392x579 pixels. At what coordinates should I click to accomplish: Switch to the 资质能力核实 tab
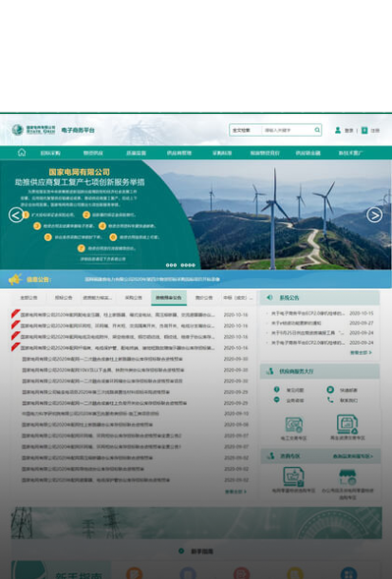point(97,298)
